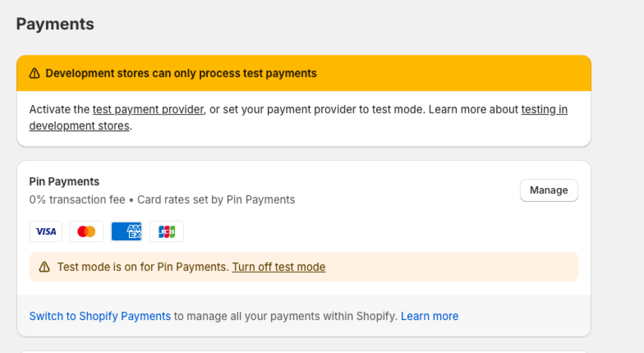Open Learn more about Shopify Payments

click(430, 316)
